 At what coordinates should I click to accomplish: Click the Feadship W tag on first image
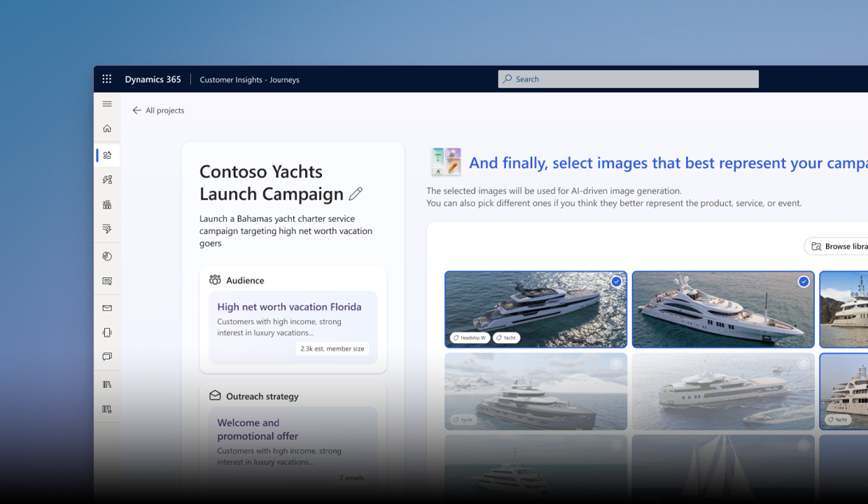(x=470, y=337)
